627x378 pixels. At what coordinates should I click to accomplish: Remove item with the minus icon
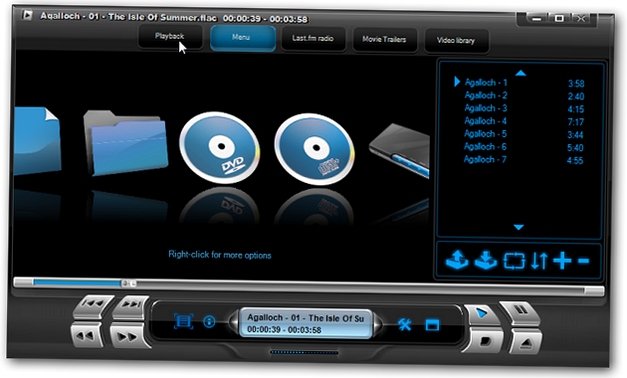click(x=583, y=262)
